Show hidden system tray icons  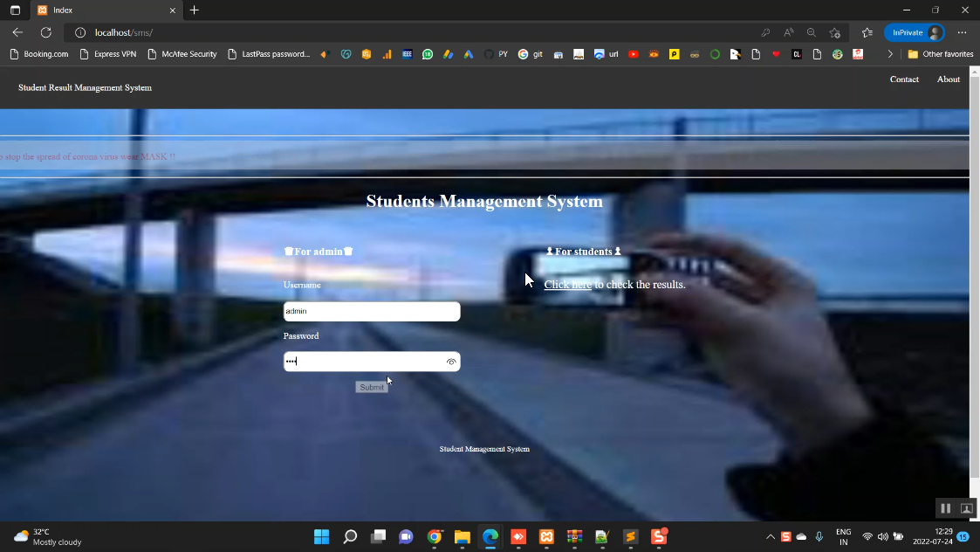point(770,536)
